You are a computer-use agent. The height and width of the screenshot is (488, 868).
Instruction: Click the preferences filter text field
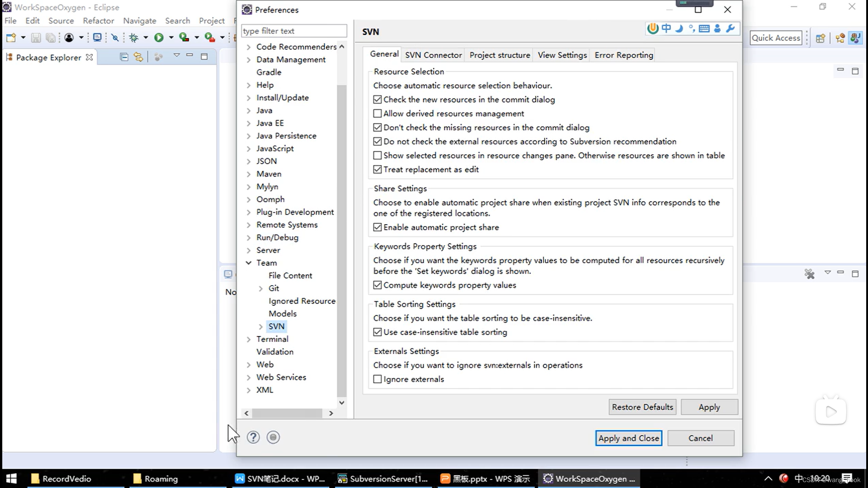pyautogui.click(x=294, y=31)
